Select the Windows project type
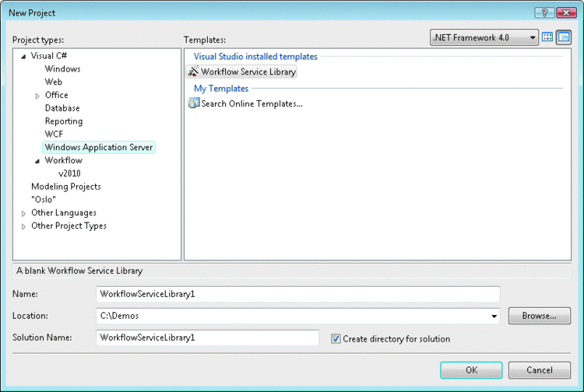Viewport: 584px width, 392px height. (62, 68)
